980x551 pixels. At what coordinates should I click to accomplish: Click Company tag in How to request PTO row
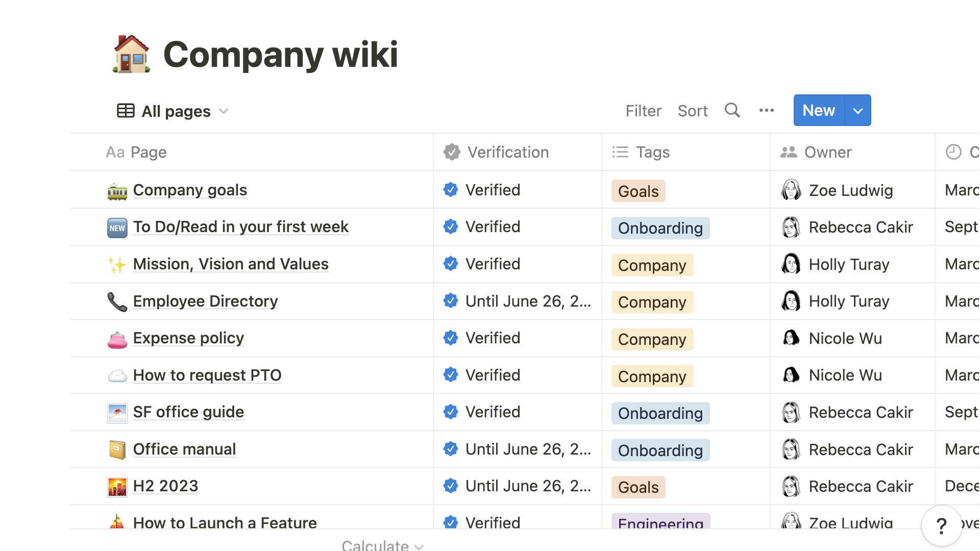coord(652,376)
